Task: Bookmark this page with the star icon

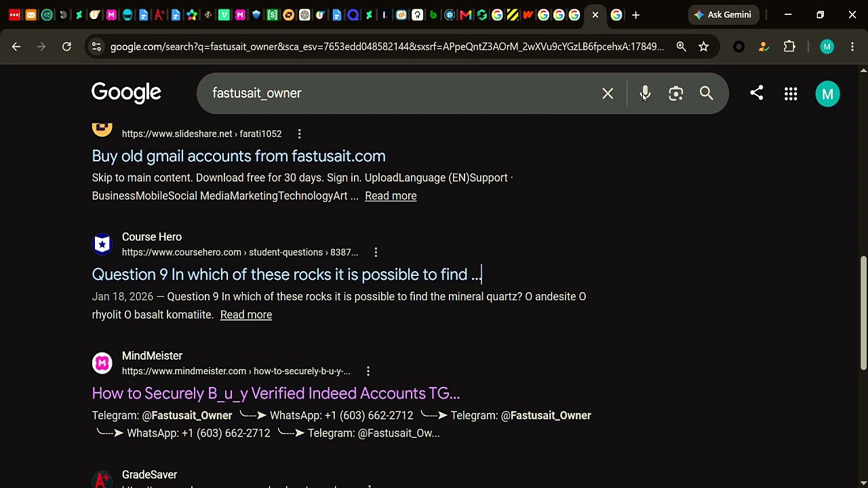Action: tap(704, 47)
